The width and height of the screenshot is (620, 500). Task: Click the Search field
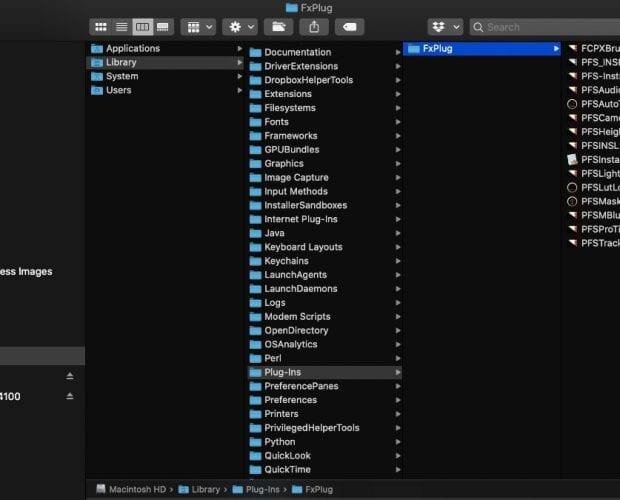[545, 27]
